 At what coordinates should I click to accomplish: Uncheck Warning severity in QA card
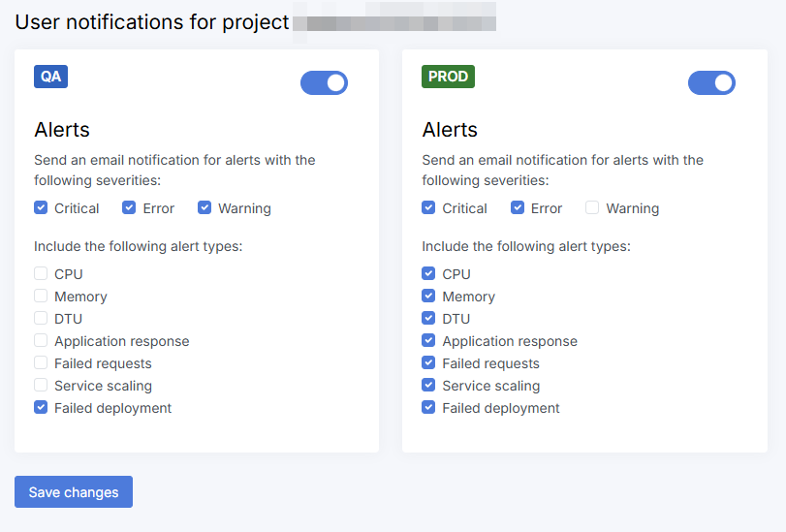(204, 207)
